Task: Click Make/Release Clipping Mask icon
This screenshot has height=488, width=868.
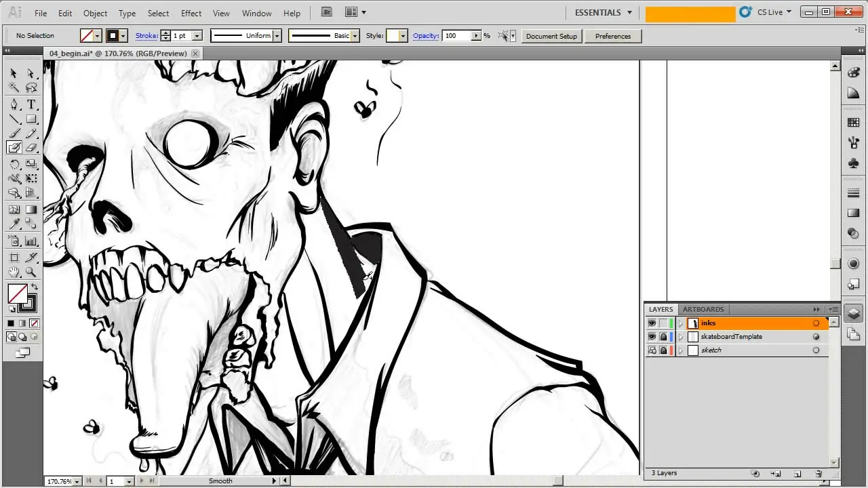Action: coord(755,473)
